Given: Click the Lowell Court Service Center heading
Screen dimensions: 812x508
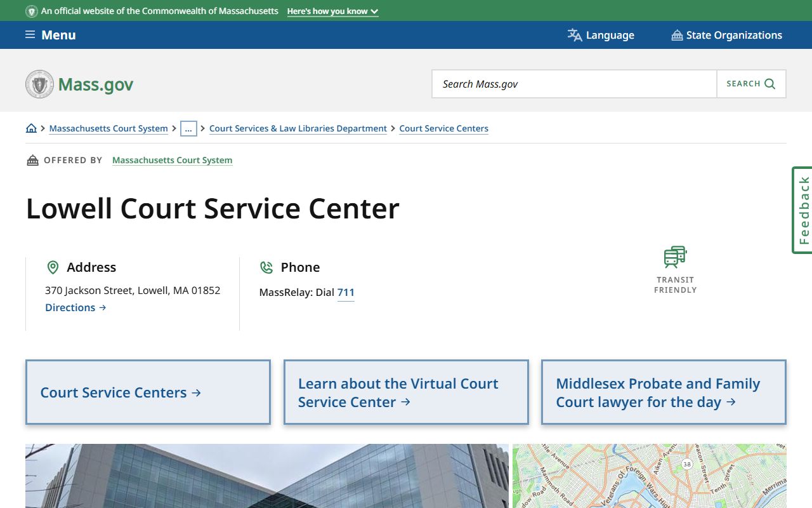Looking at the screenshot, I should click(x=213, y=208).
